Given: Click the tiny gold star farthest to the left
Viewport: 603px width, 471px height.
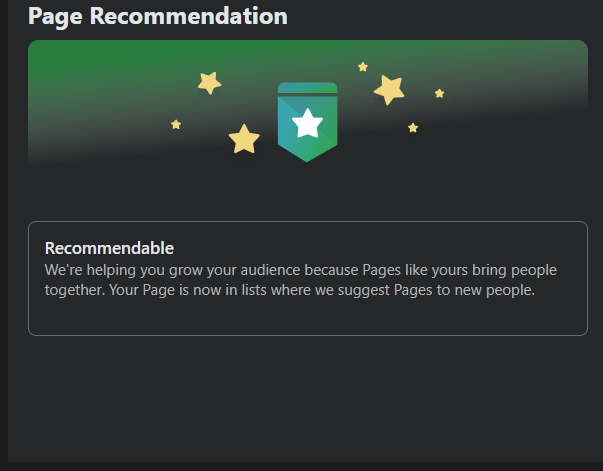Looking at the screenshot, I should coord(176,125).
